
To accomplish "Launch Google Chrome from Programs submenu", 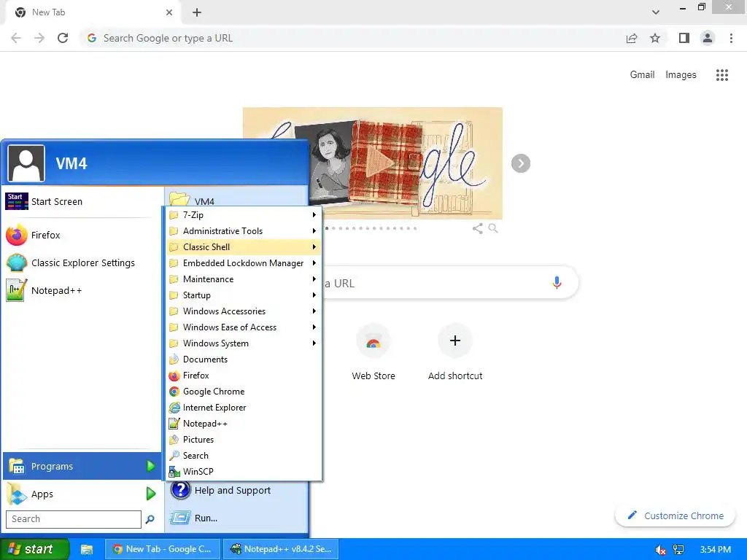I will (x=244, y=392).
